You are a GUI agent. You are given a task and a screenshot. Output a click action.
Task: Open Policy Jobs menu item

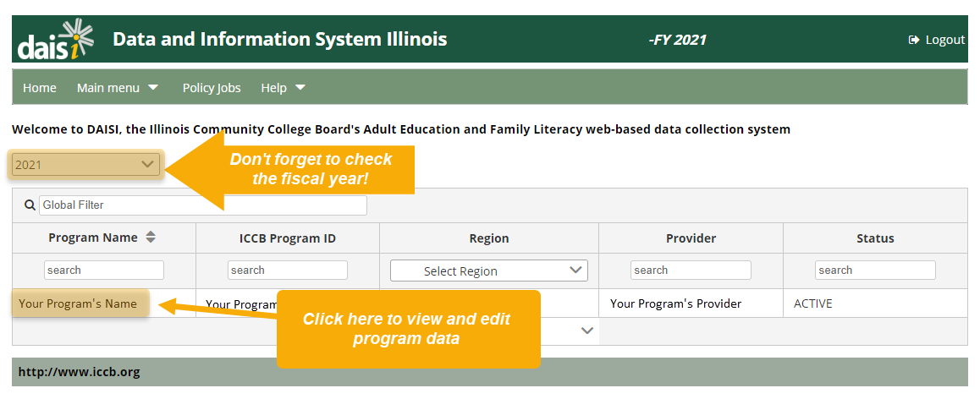coord(212,88)
